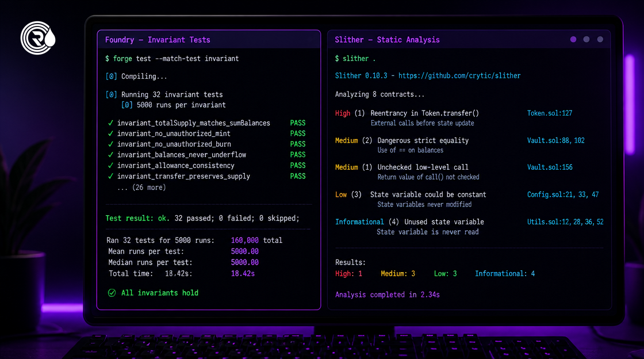
Task: Click 'High: 1' in Results summary
Action: (x=348, y=273)
